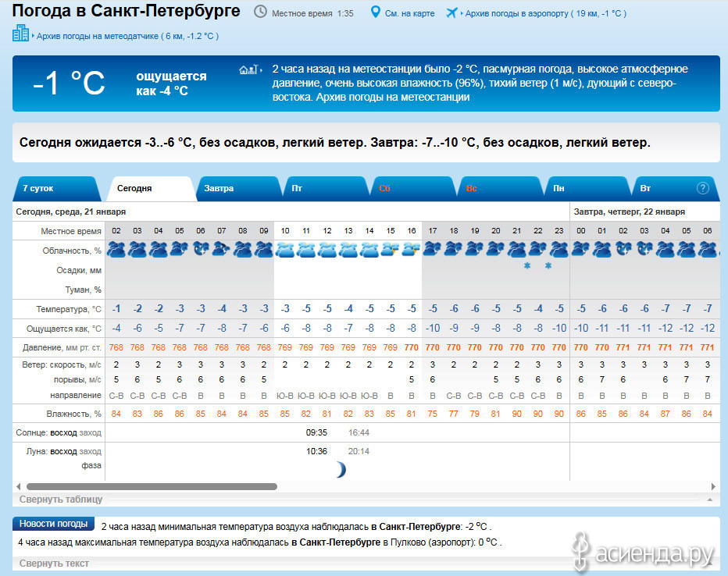The height and width of the screenshot is (576, 728).
Task: Select the Сб forecast tab
Action: 385,189
